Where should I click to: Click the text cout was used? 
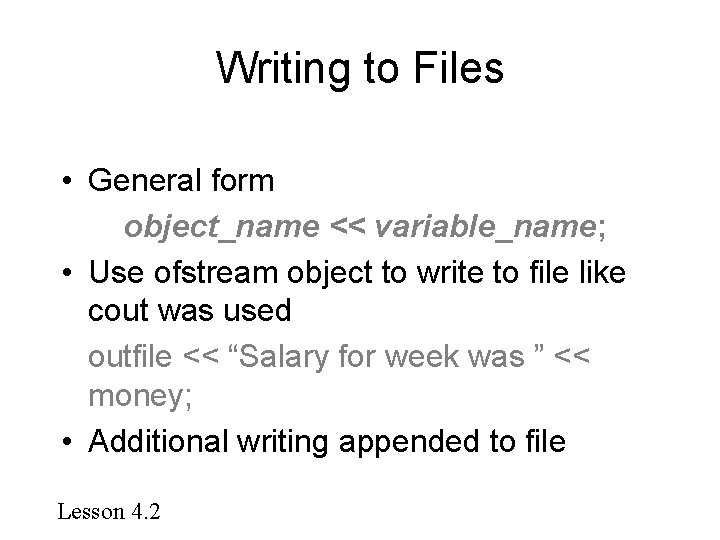click(190, 310)
